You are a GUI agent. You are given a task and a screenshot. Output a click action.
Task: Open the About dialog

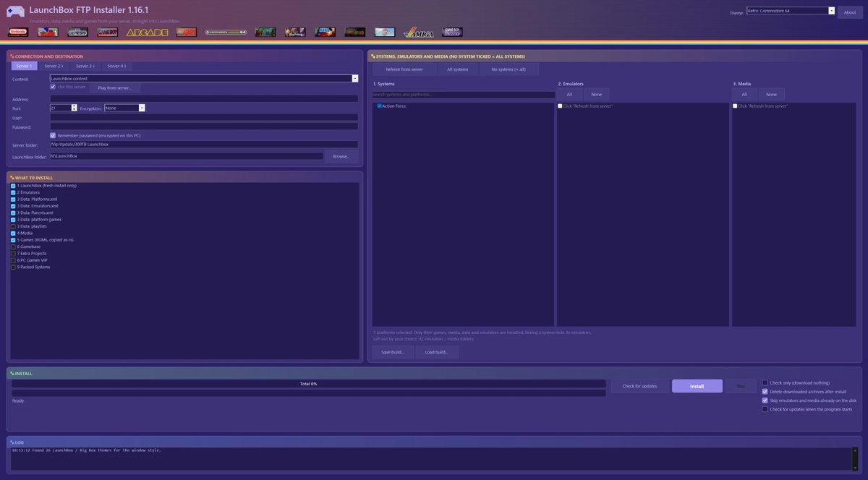coord(850,12)
